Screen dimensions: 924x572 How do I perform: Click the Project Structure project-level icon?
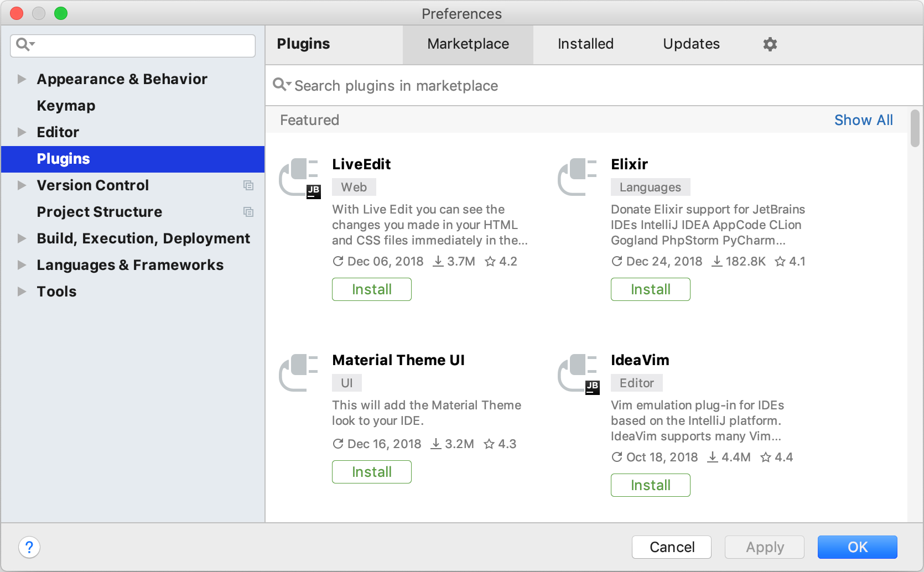coord(248,212)
